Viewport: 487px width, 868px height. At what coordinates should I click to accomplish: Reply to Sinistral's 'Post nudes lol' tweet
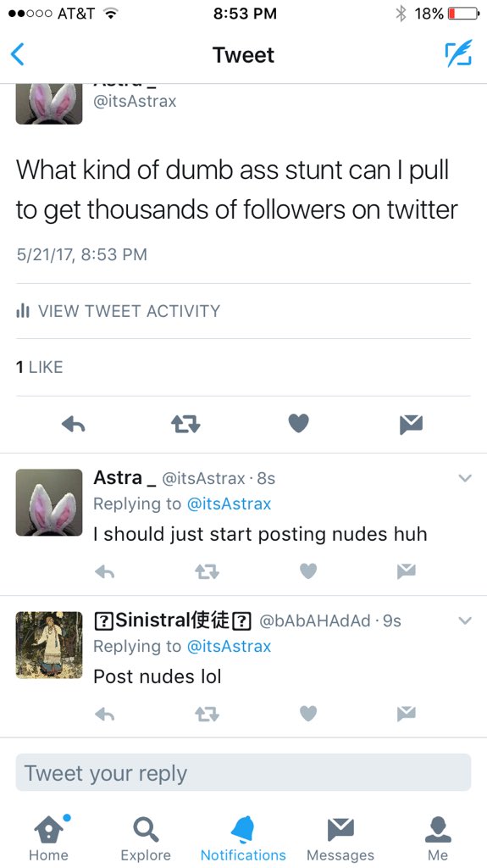click(104, 714)
